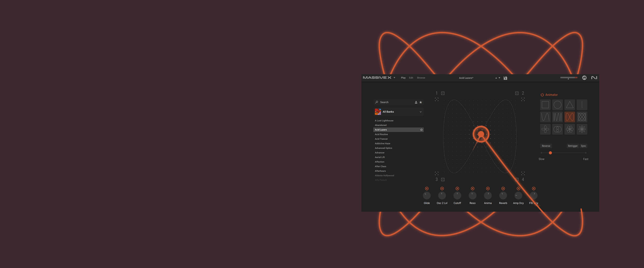Click the capture snapshot icon above corner 3
This screenshot has width=644, height=268.
click(x=437, y=173)
